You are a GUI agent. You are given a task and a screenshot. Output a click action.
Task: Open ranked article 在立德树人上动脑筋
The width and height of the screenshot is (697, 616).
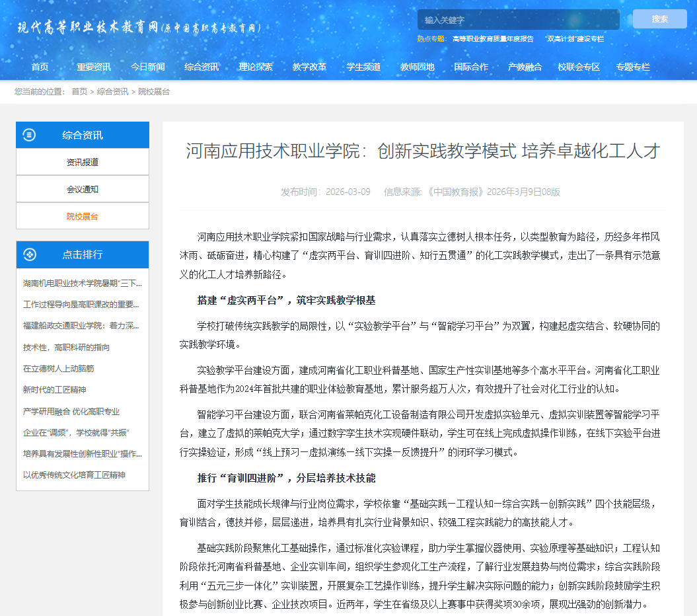click(58, 369)
